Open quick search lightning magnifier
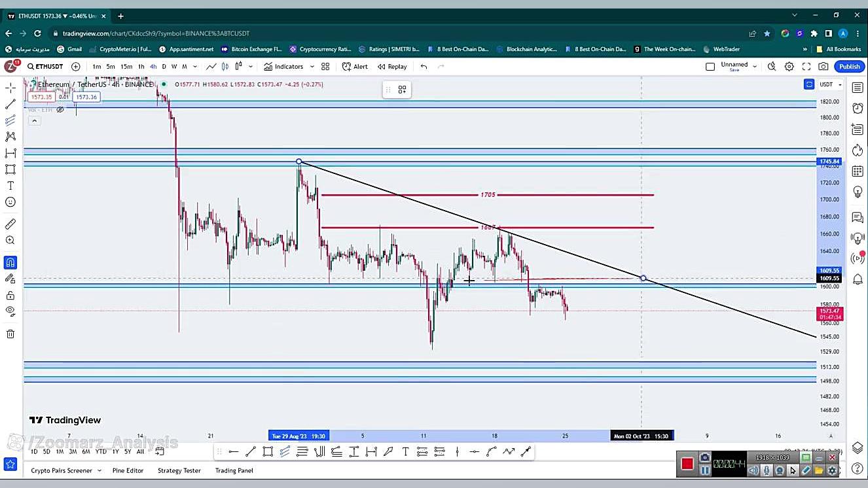This screenshot has width=868, height=488. [772, 67]
